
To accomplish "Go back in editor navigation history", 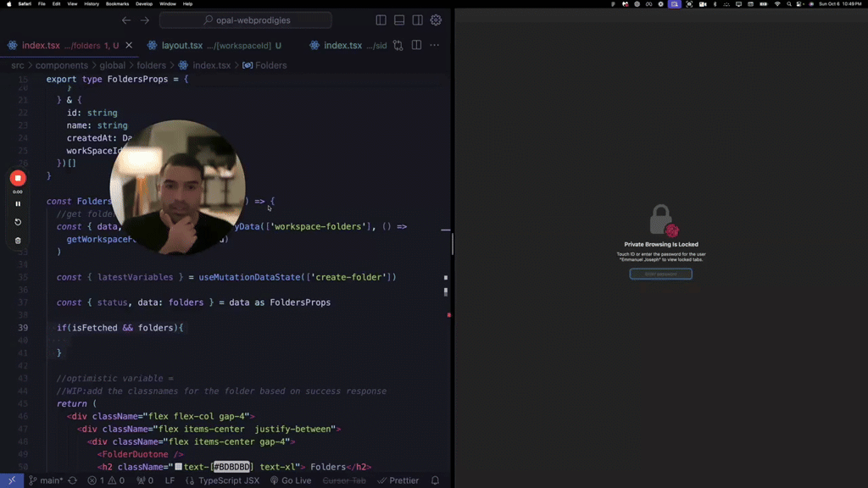I will pyautogui.click(x=126, y=20).
